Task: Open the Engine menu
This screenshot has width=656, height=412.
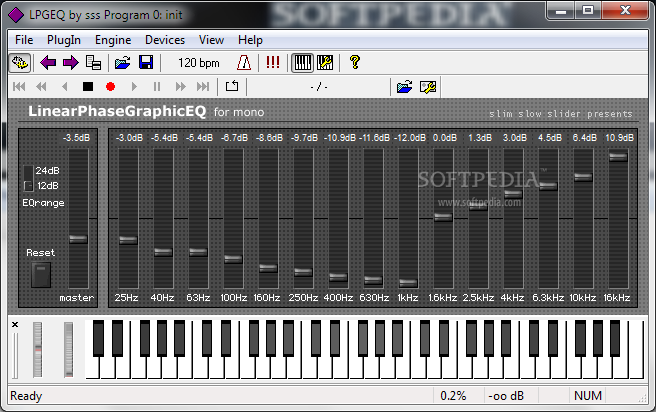Action: 113,40
